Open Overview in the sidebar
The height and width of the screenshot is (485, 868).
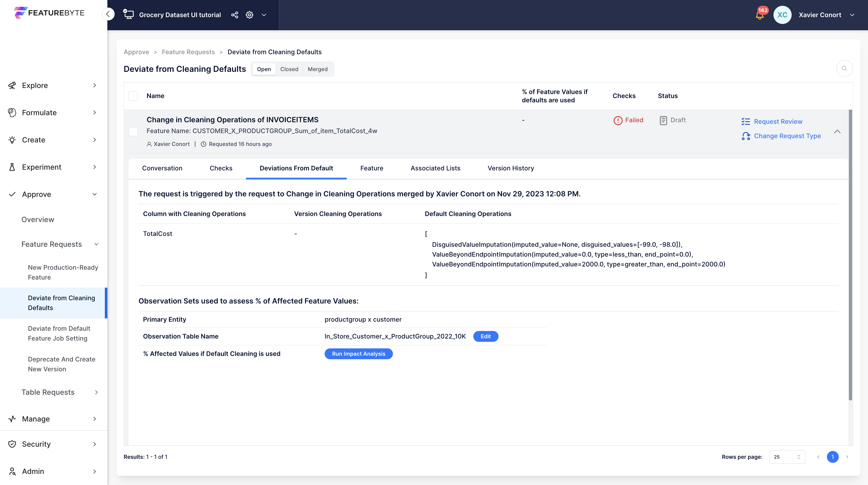pyautogui.click(x=38, y=220)
